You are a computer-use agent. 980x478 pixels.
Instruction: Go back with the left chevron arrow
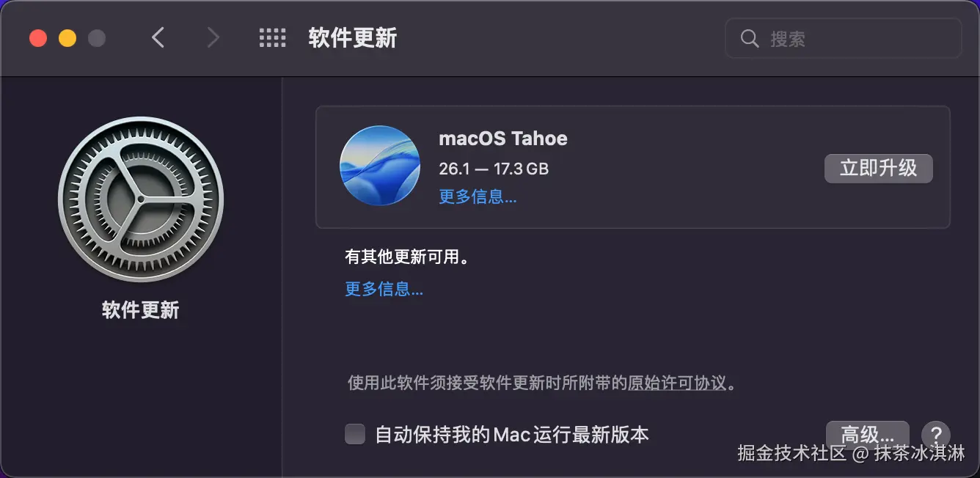[x=158, y=38]
